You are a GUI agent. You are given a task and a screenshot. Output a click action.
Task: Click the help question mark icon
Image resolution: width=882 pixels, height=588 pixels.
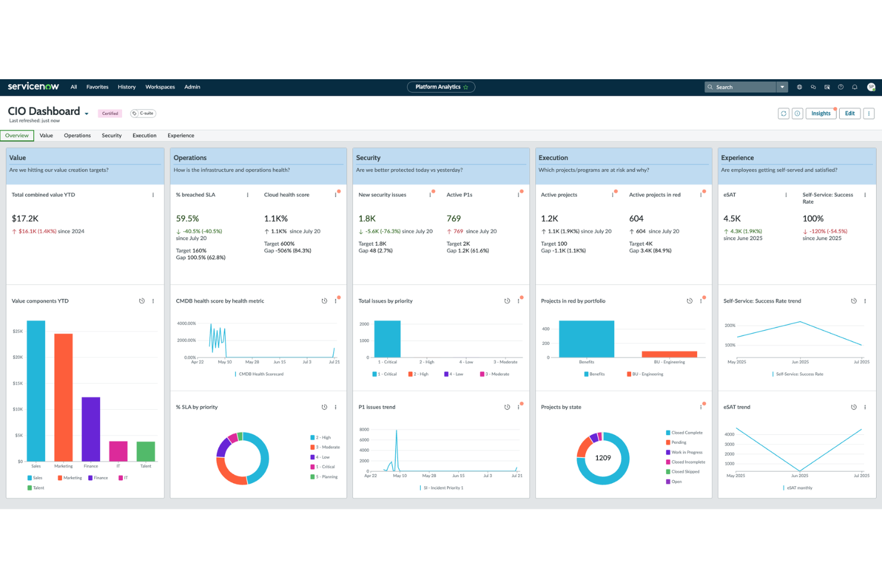(841, 87)
